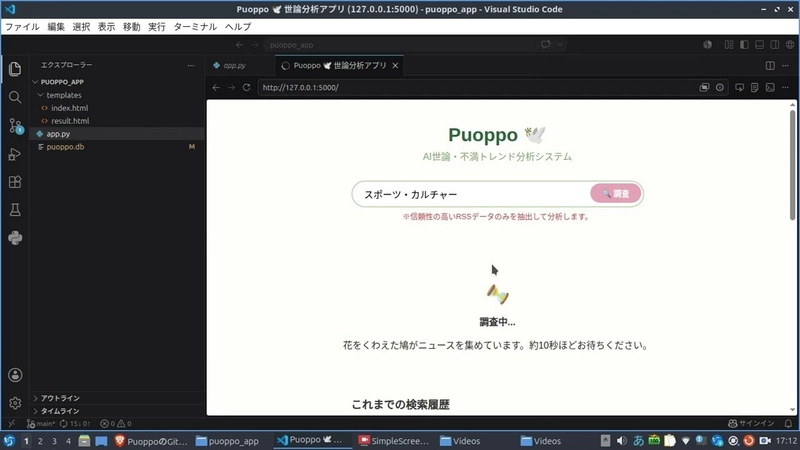
Task: Go back in the embedded browser
Action: (216, 88)
